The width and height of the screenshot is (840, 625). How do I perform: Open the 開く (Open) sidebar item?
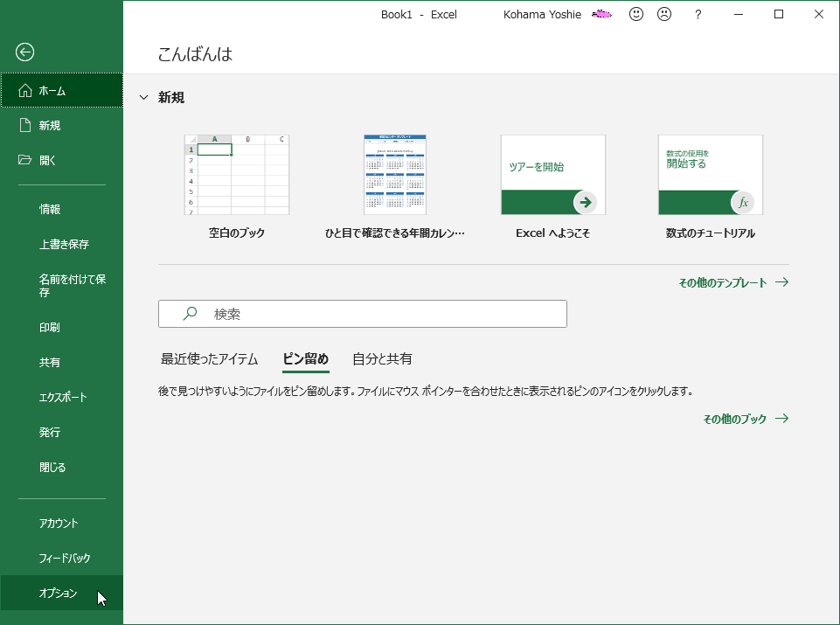[51, 159]
